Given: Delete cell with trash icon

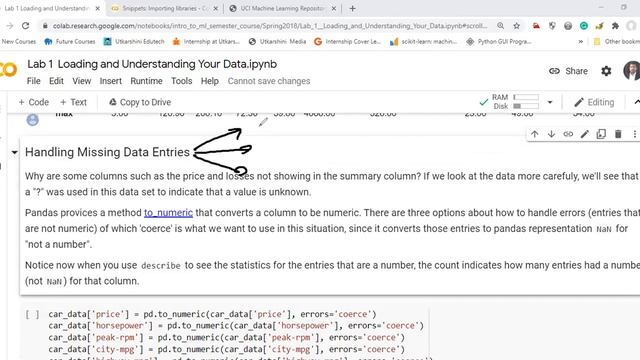Looking at the screenshot, I should pos(618,134).
